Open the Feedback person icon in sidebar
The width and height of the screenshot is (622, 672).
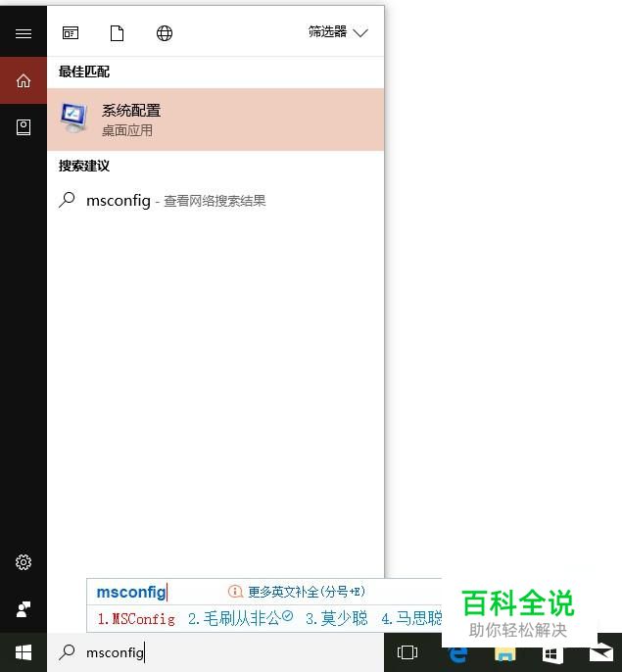tap(24, 609)
